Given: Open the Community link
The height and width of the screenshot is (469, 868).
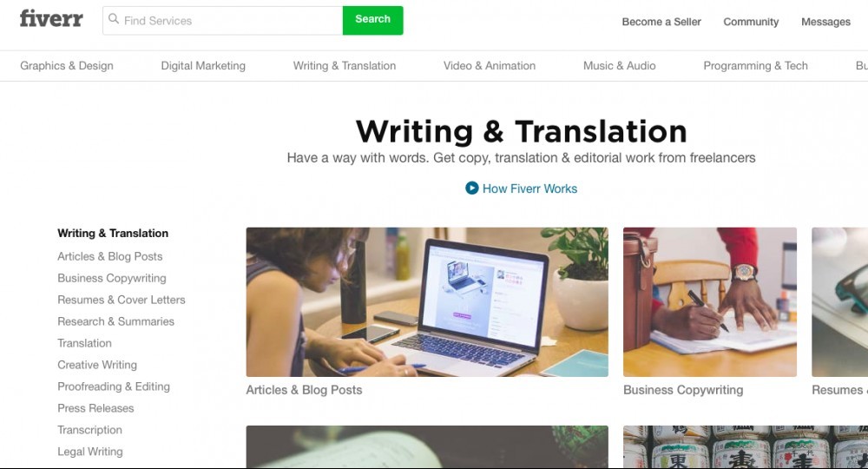Looking at the screenshot, I should (x=751, y=23).
